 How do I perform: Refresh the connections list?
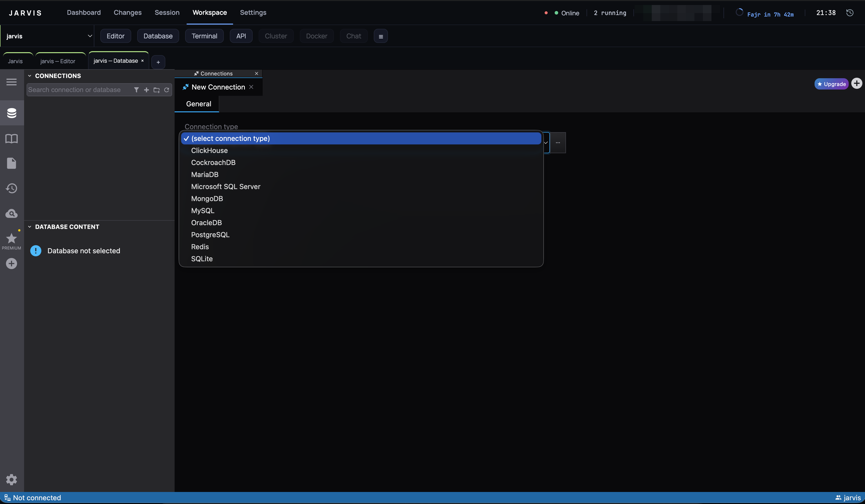(x=167, y=90)
